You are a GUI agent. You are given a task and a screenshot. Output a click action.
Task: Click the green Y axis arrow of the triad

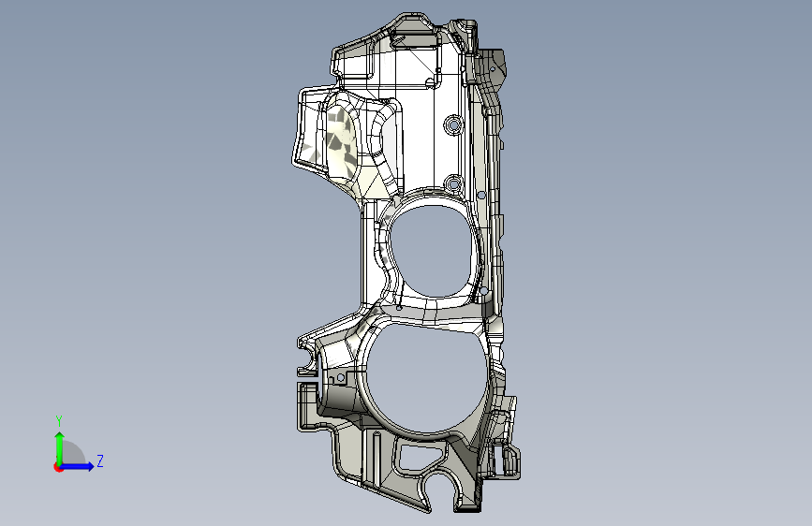60,448
